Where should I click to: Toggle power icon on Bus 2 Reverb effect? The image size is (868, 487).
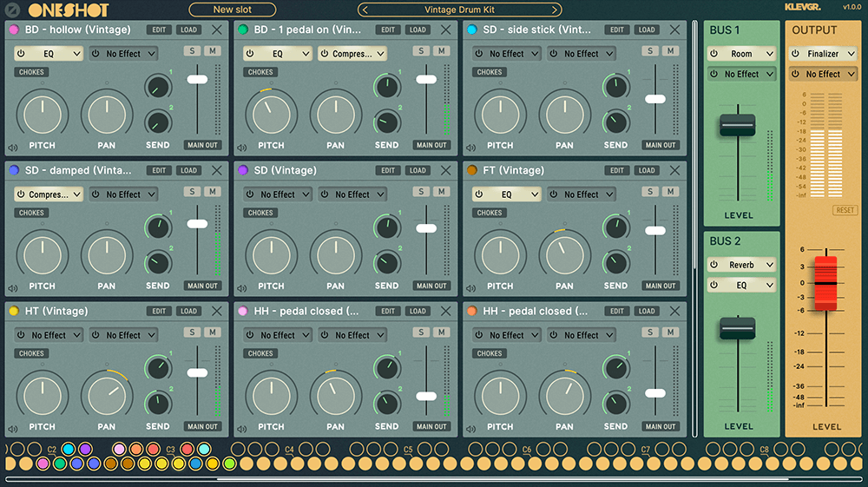[x=713, y=265]
